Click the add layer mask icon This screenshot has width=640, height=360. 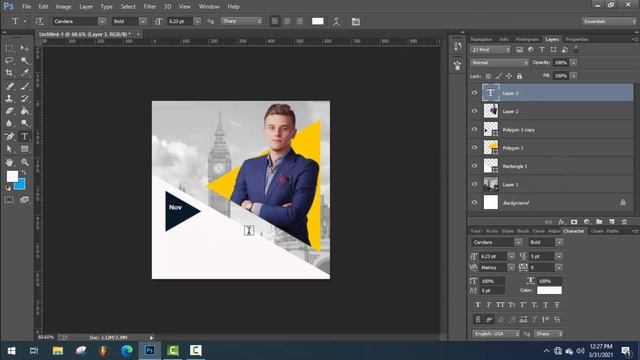574,222
